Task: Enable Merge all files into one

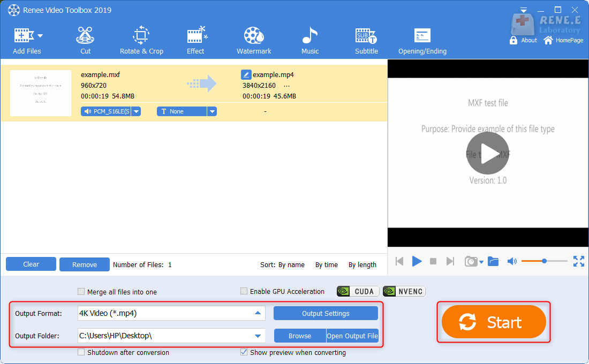Action: [x=81, y=292]
